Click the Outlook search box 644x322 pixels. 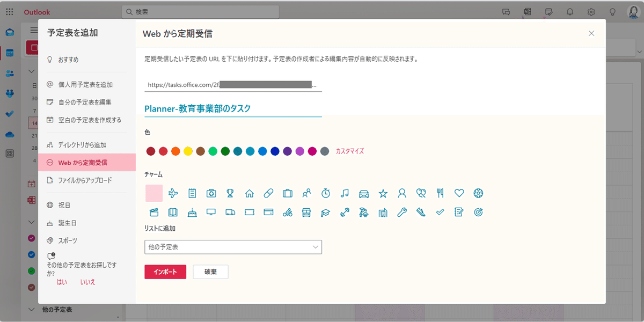click(x=201, y=12)
